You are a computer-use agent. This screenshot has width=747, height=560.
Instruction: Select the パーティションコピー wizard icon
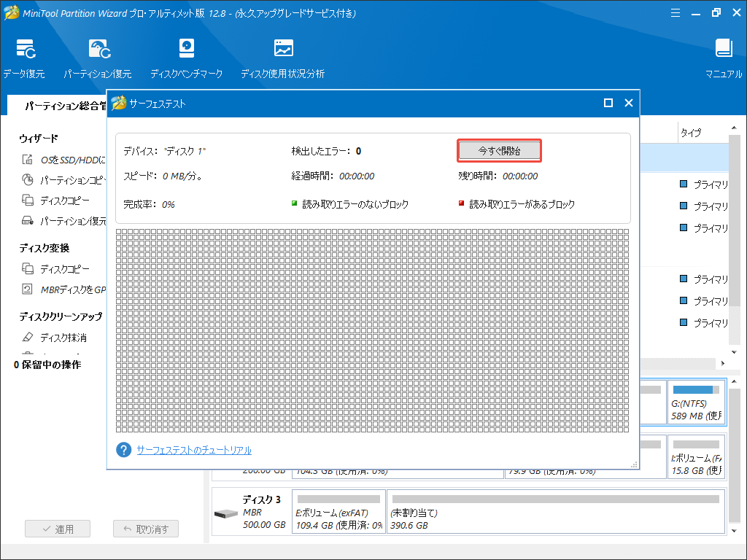pyautogui.click(x=28, y=180)
